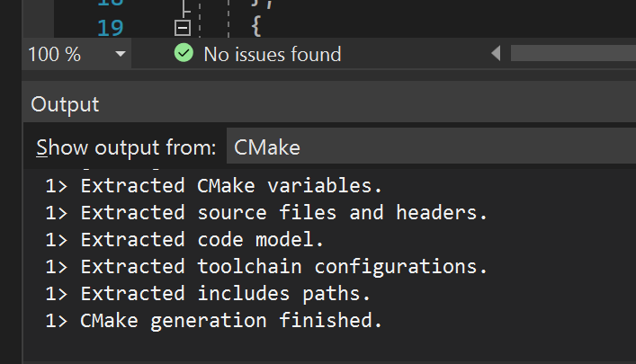Select the Output panel title
Image resolution: width=636 pixels, height=364 pixels.
click(65, 104)
